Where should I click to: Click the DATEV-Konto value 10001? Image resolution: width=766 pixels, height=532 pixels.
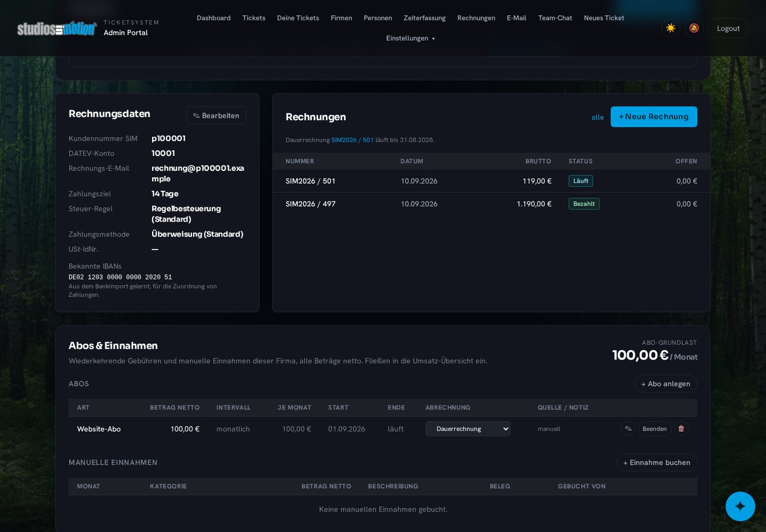coord(163,153)
